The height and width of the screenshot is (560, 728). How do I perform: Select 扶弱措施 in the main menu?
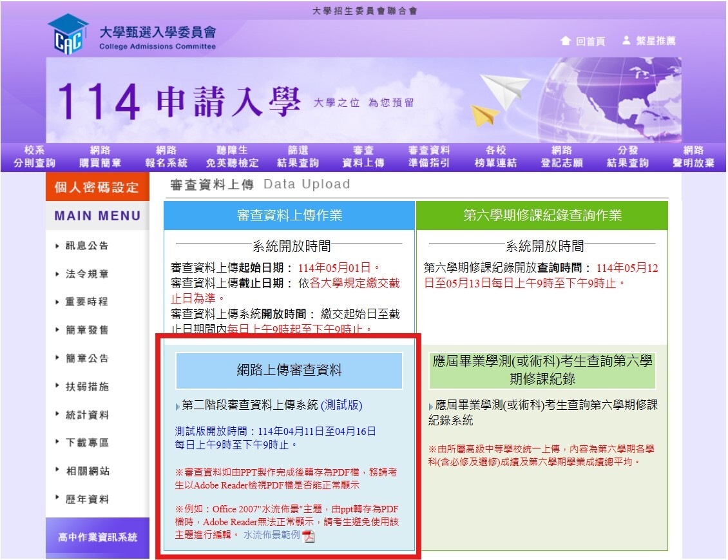(x=87, y=387)
